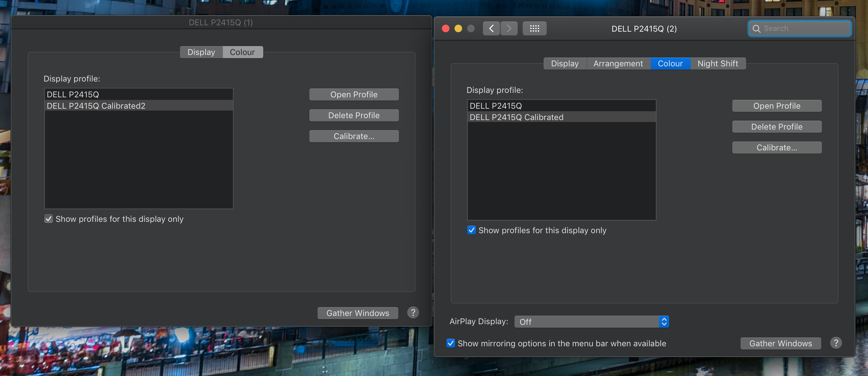The width and height of the screenshot is (868, 376).
Task: Show all preferences via the grid icon
Action: (534, 28)
